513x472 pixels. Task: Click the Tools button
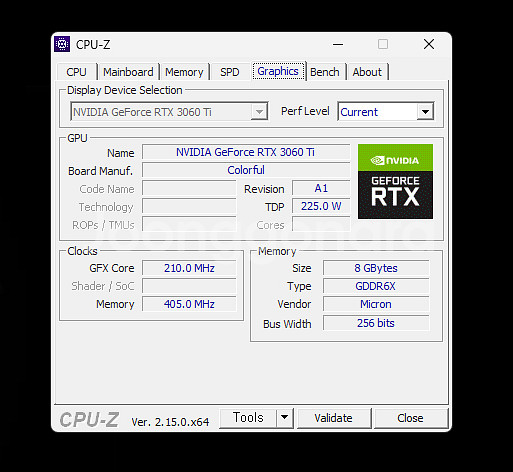248,418
